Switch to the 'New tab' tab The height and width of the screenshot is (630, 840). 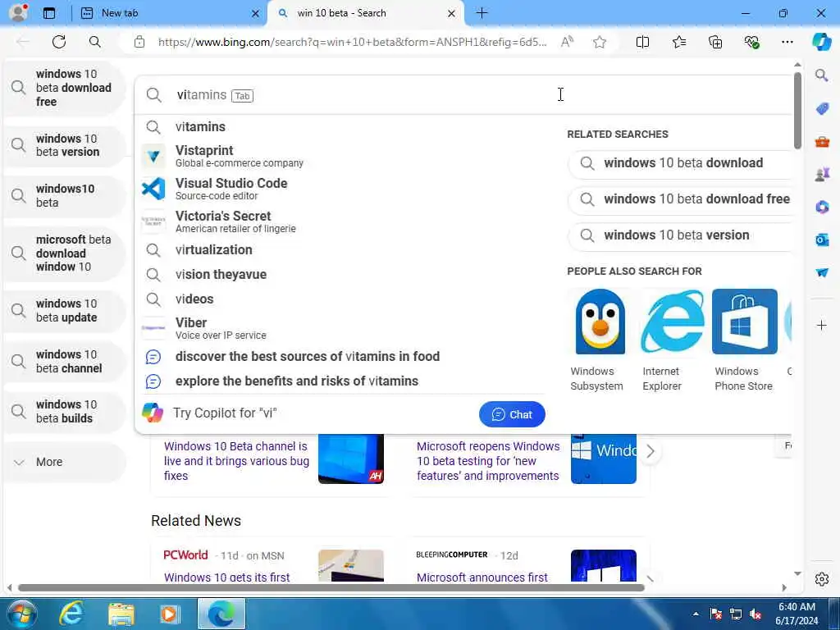click(168, 13)
